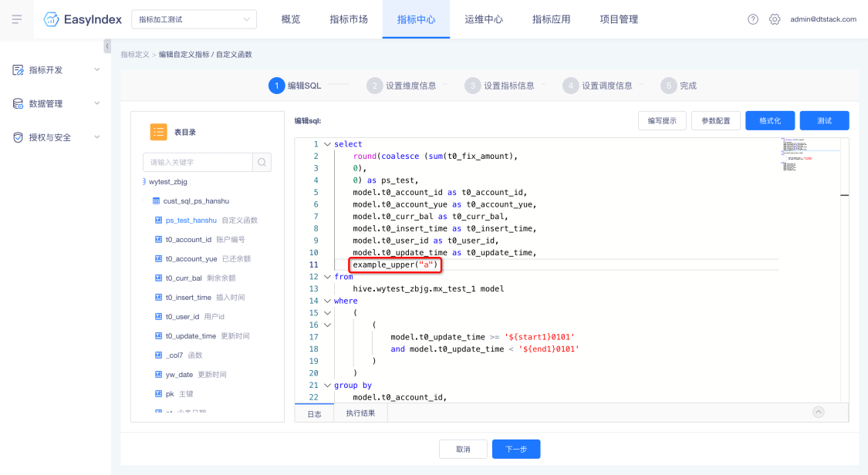Click the field icon beside pk

pyautogui.click(x=158, y=394)
